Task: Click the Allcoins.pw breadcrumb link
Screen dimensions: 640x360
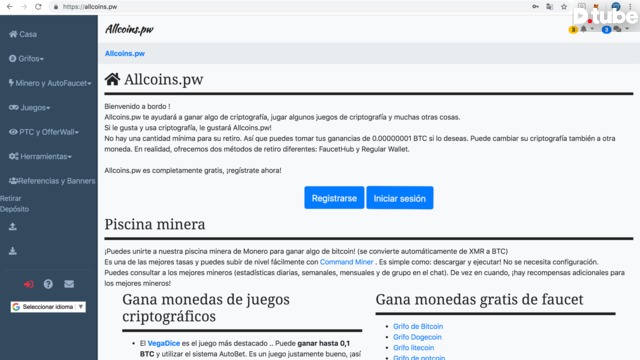Action: pyautogui.click(x=125, y=53)
